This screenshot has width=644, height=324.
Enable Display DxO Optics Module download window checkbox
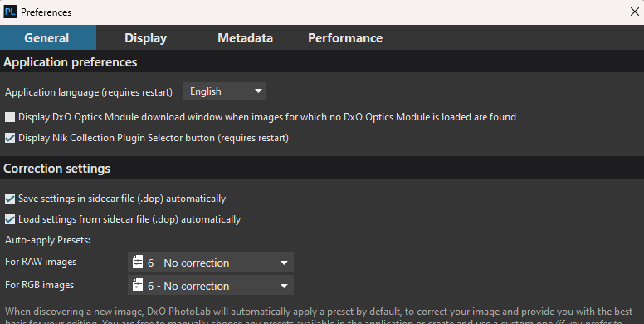click(10, 117)
